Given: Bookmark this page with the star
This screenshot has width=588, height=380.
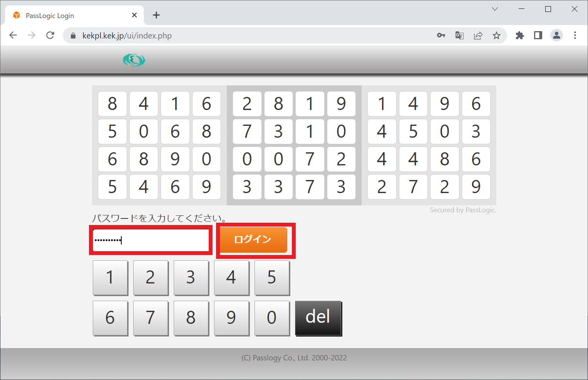Looking at the screenshot, I should pos(496,35).
